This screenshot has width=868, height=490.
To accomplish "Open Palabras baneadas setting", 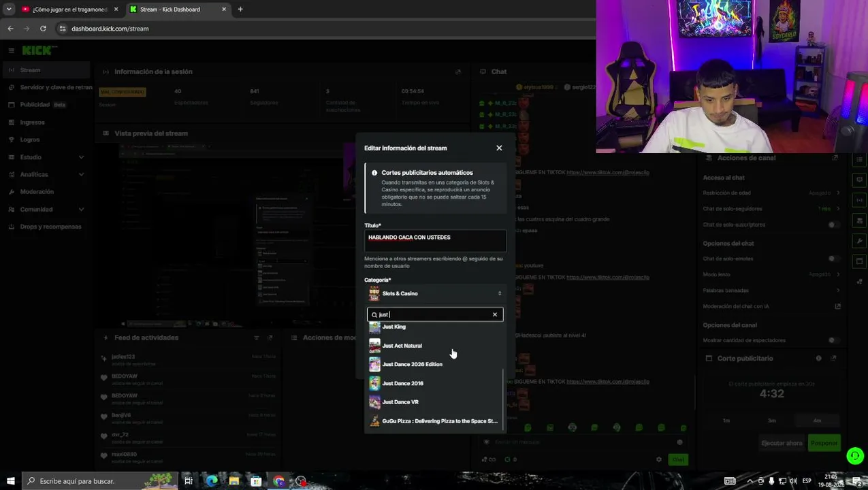I will [x=771, y=291].
